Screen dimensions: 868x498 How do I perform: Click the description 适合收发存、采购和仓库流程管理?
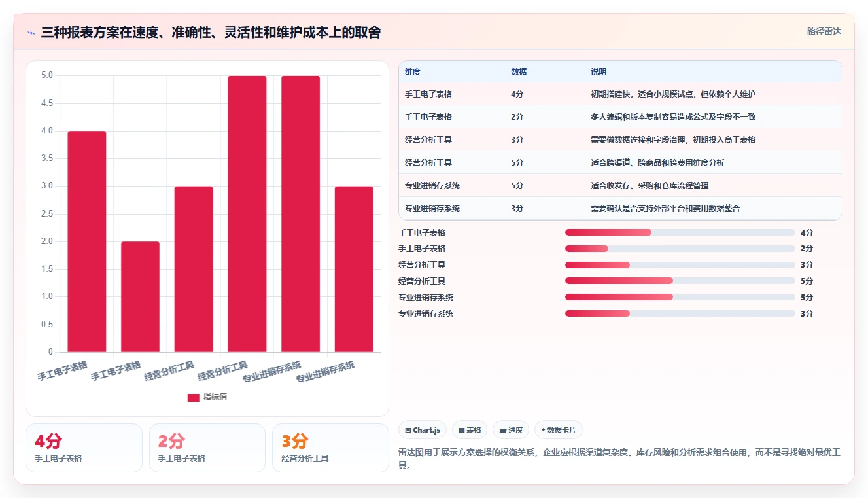[650, 185]
